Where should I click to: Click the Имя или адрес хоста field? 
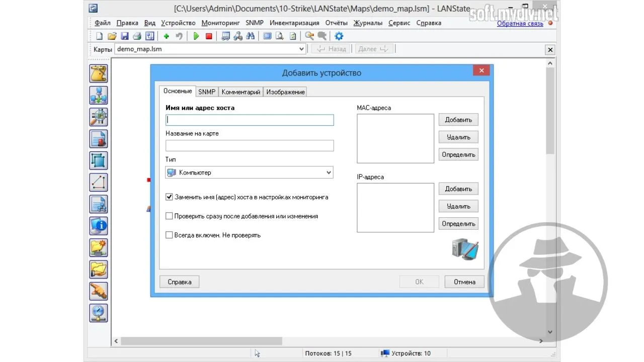pos(250,120)
